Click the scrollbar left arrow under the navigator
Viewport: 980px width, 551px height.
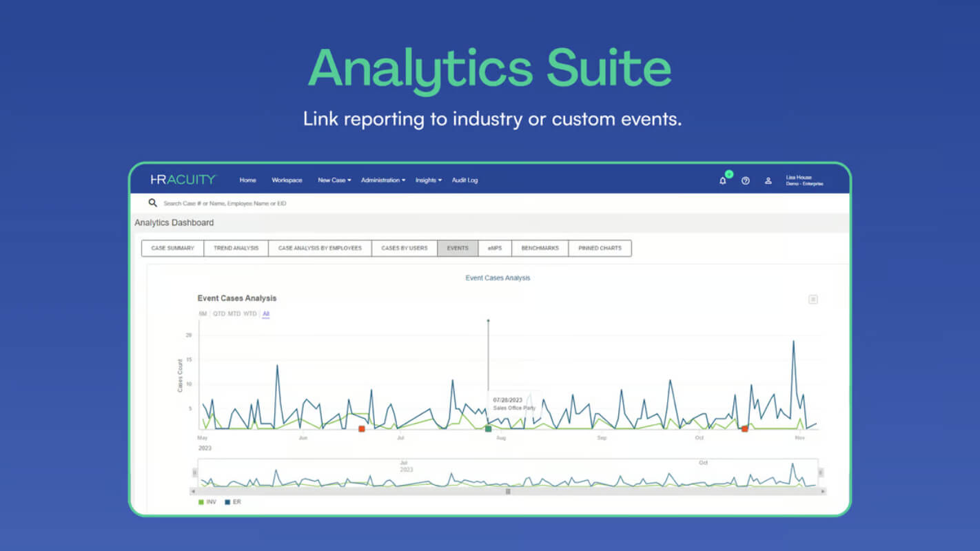193,491
